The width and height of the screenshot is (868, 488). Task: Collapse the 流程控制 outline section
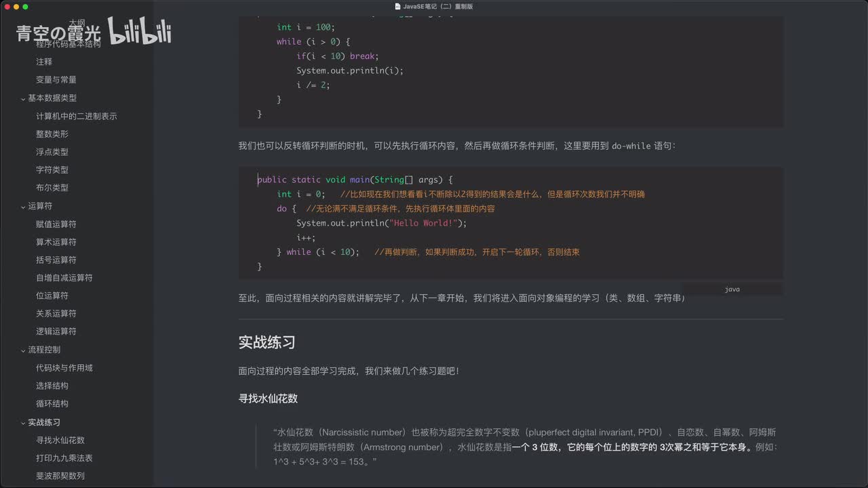point(23,350)
